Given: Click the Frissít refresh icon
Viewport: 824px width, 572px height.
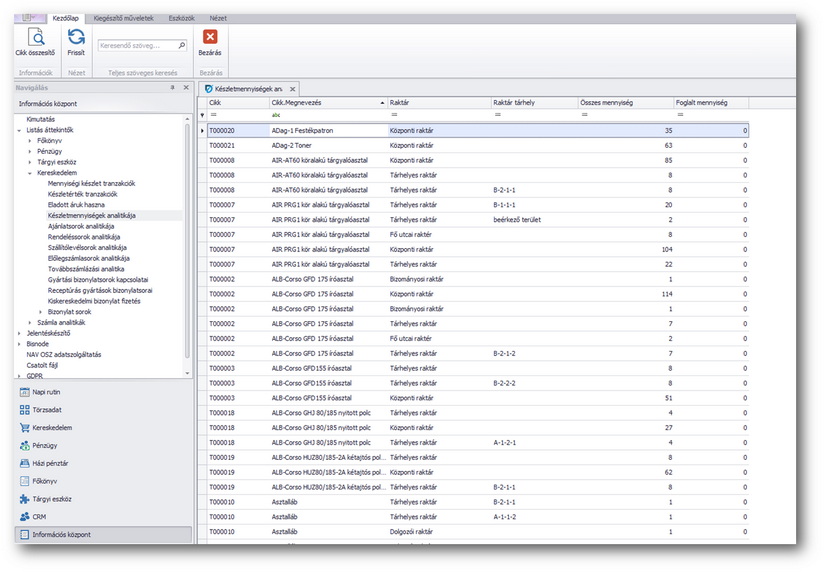Looking at the screenshot, I should pos(76,40).
